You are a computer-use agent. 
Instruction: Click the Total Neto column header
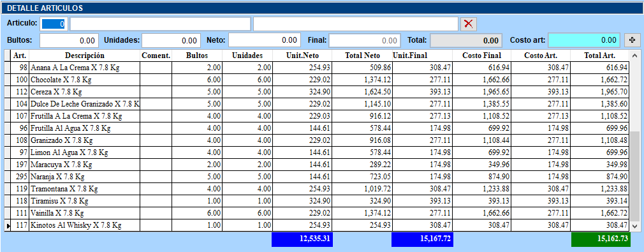(362, 56)
